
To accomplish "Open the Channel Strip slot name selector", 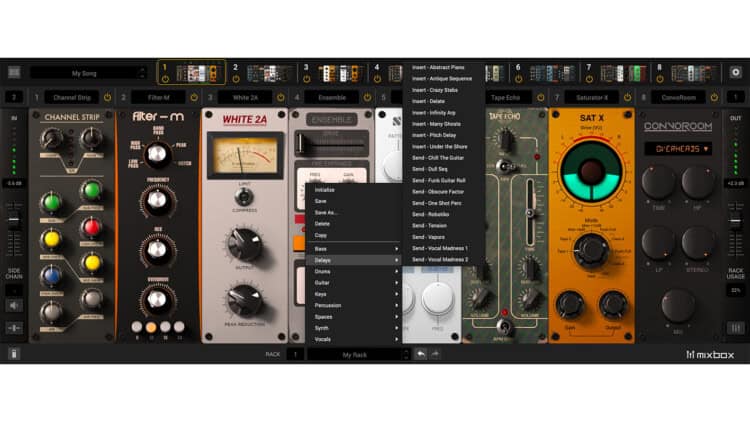I will [72, 98].
